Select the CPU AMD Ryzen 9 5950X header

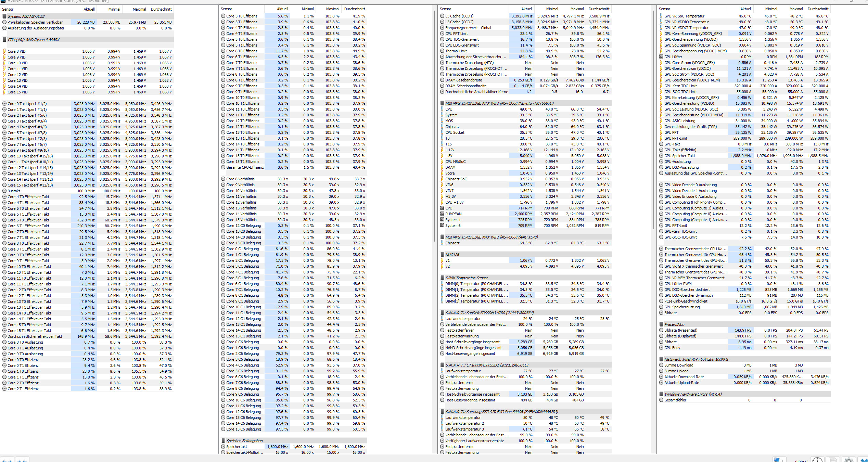pos(34,40)
